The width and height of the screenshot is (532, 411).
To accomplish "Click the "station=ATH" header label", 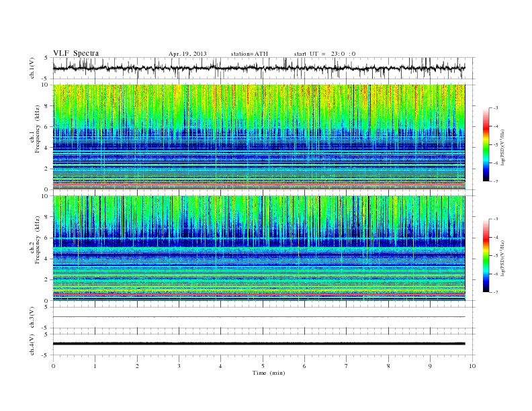I will pos(249,54).
